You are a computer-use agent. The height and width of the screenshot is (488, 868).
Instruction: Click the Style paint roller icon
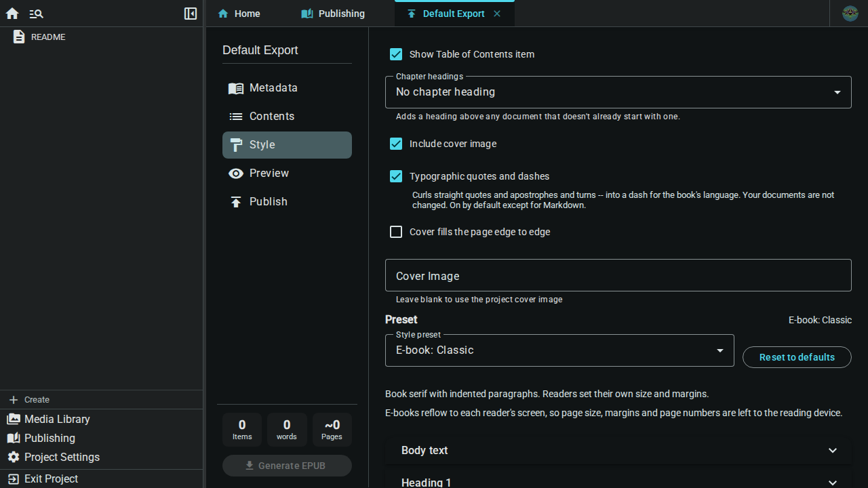pos(236,145)
